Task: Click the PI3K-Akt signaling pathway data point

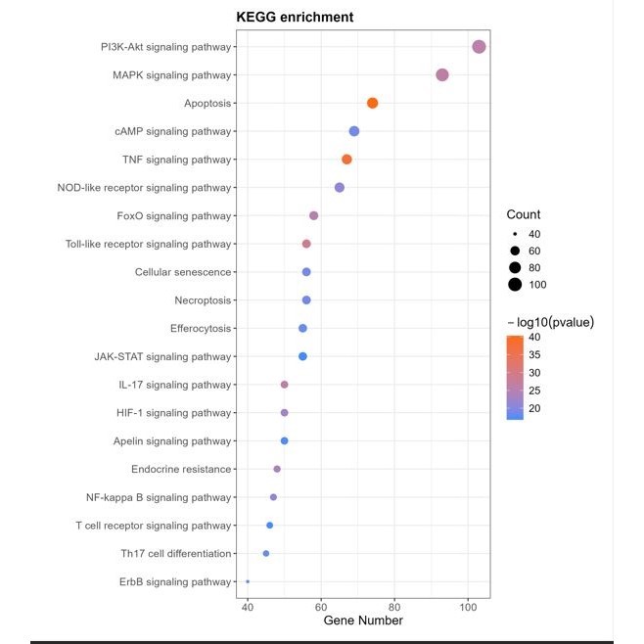Action: click(479, 47)
